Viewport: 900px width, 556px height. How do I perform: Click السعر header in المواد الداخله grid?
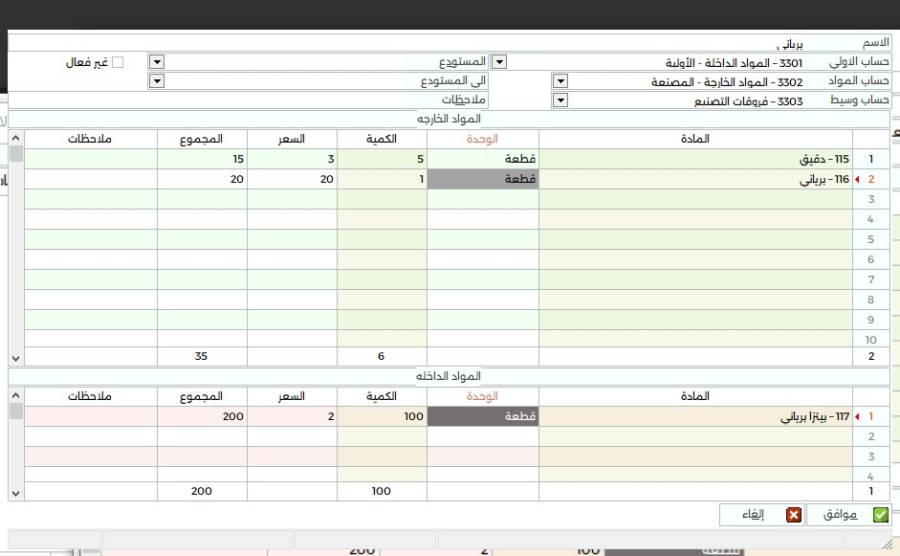292,396
